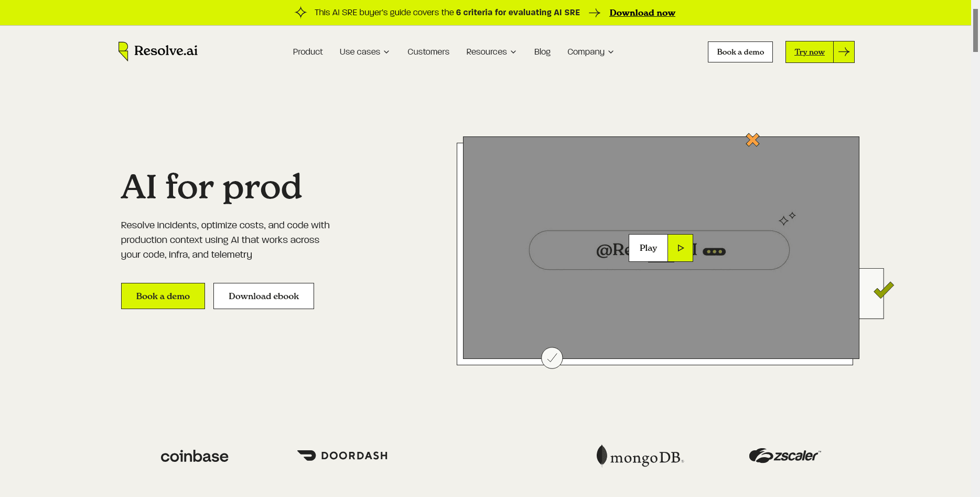
Task: Open the Customers nav item
Action: [428, 52]
